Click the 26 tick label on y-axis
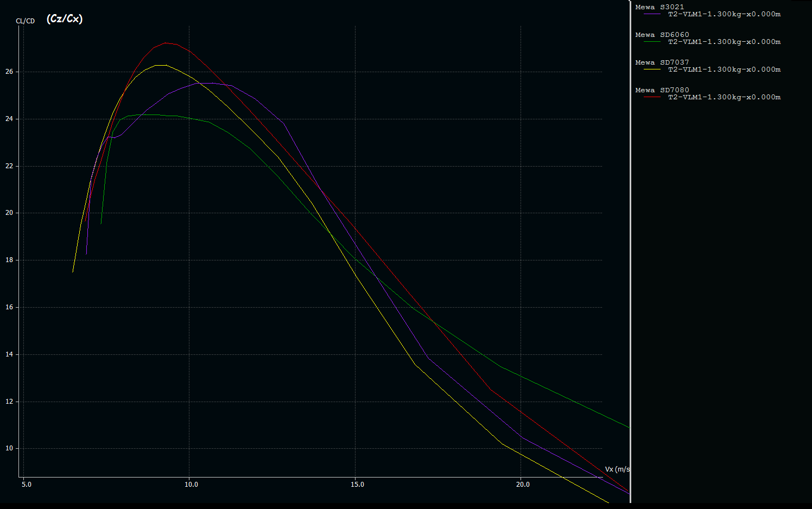The height and width of the screenshot is (509, 812). point(9,72)
